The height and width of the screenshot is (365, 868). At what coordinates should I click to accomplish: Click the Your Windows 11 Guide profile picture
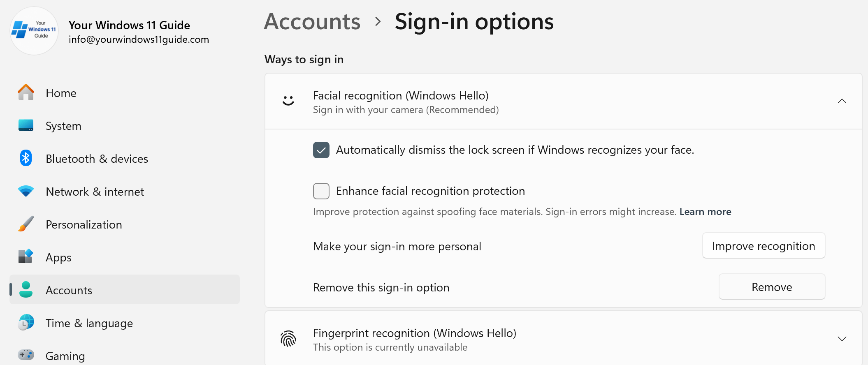(34, 31)
